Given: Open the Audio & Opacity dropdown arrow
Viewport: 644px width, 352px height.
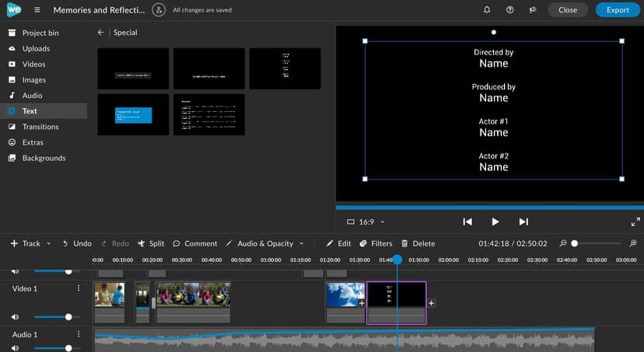Looking at the screenshot, I should (x=302, y=244).
